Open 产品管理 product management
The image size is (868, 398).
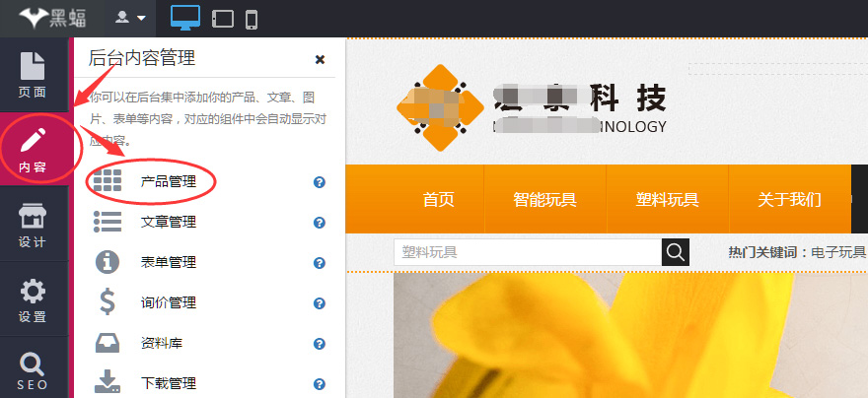[x=168, y=182]
